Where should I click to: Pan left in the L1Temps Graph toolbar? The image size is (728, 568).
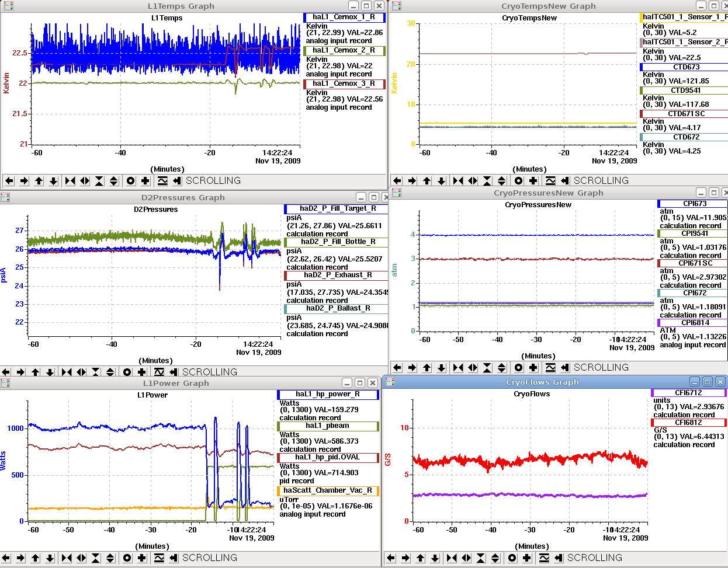point(10,181)
